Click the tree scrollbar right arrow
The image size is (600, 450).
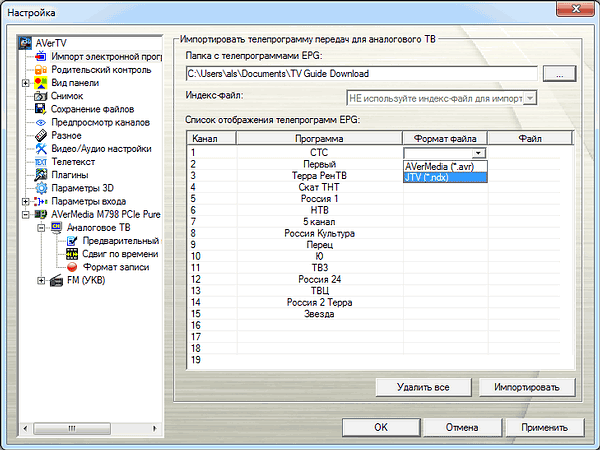(x=155, y=428)
